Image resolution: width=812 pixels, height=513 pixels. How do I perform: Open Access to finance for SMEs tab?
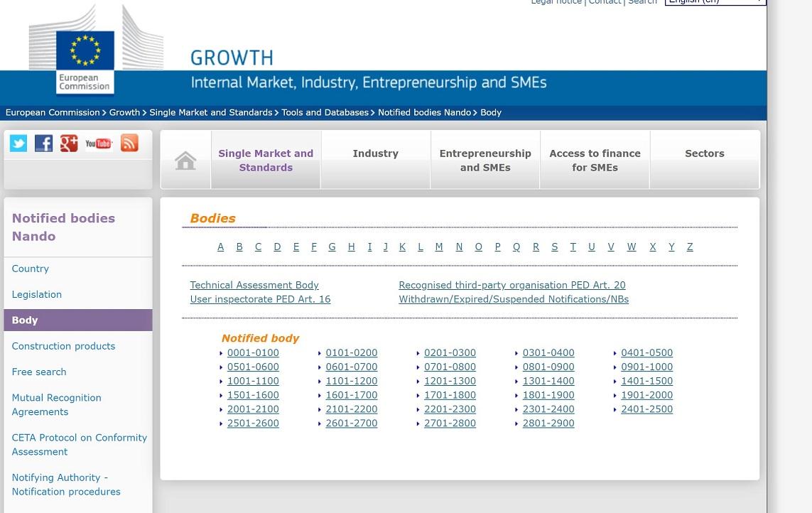click(595, 160)
